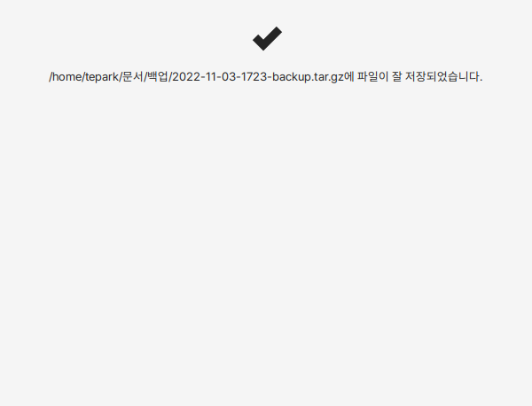Select the 2022-11-03-1723-backup.tar.gz file name text
532x406 pixels.
tap(258, 76)
